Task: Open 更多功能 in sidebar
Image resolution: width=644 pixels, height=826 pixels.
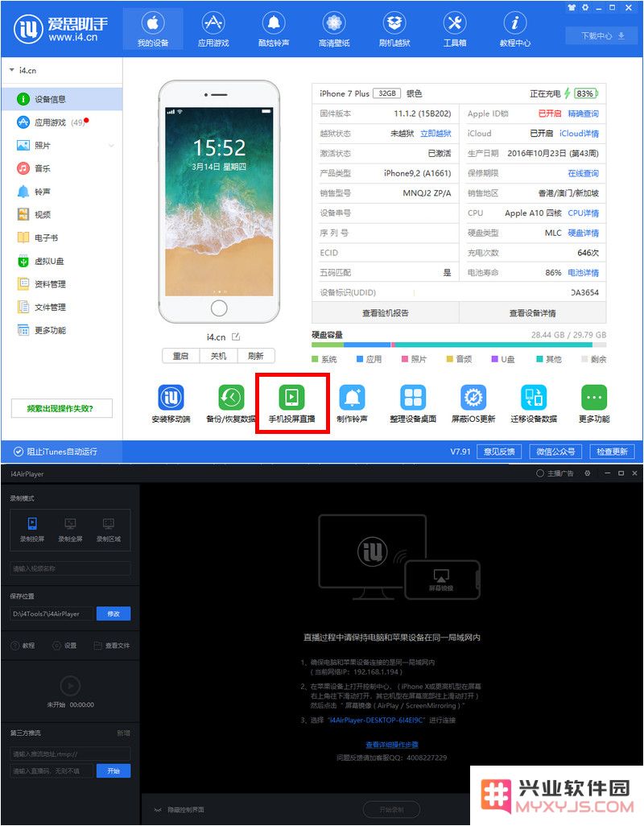Action: pos(62,330)
